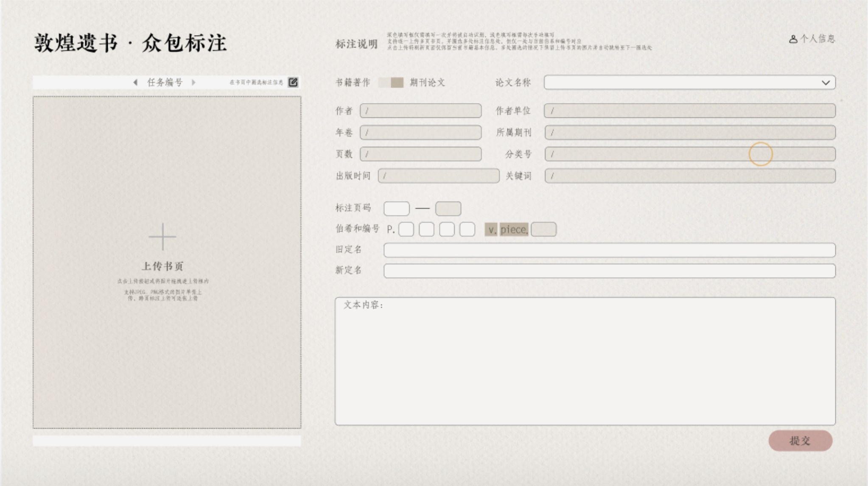Click the progress bar below upload area
Viewport: 868px width, 486px height.
167,441
